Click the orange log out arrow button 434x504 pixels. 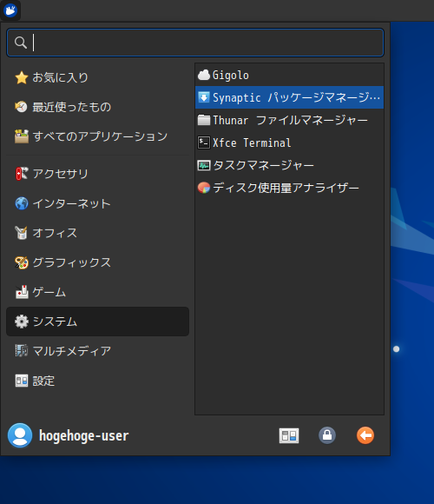tap(365, 435)
